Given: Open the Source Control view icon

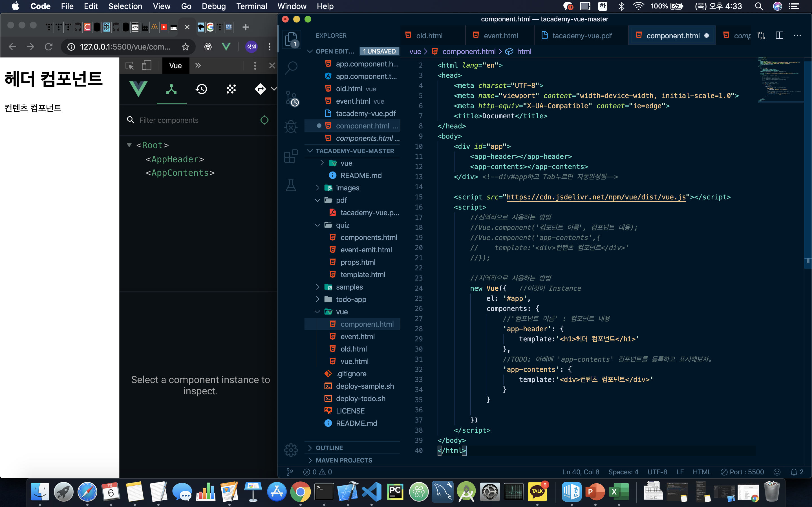Looking at the screenshot, I should click(x=291, y=98).
